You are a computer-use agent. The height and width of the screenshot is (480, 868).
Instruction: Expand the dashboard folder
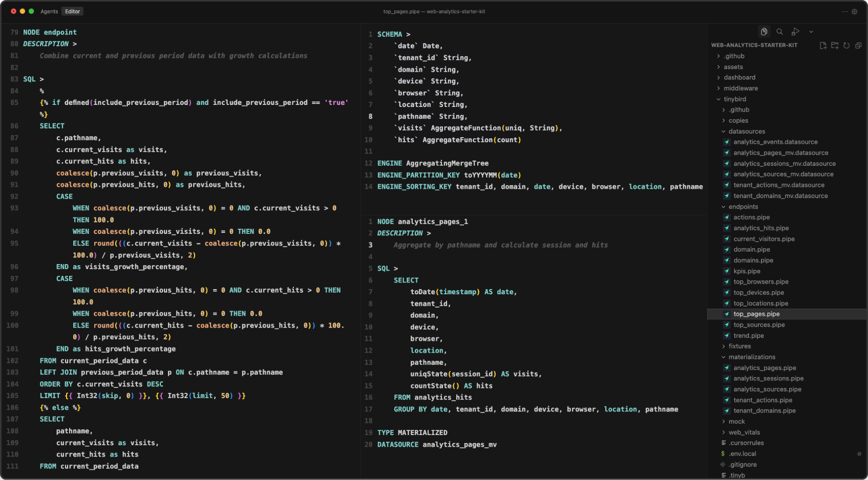pos(739,78)
